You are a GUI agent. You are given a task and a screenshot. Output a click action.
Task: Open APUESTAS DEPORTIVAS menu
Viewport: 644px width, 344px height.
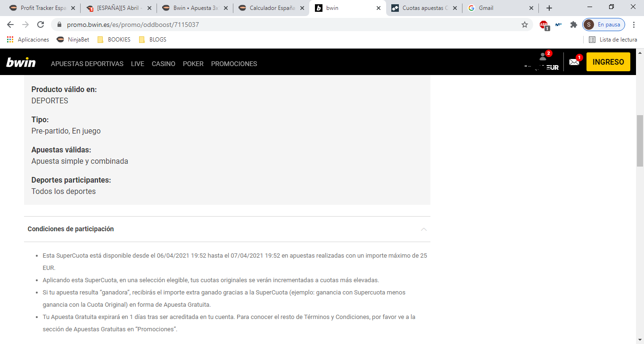pyautogui.click(x=87, y=64)
